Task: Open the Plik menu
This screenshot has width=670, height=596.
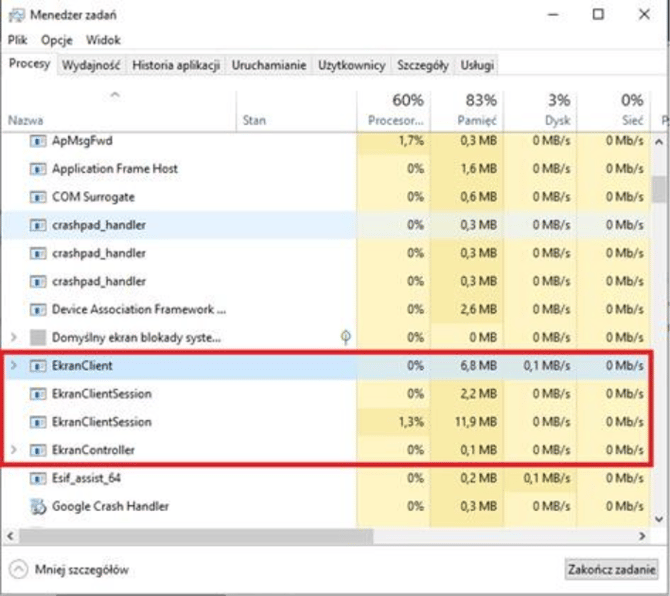Action: coord(18,40)
